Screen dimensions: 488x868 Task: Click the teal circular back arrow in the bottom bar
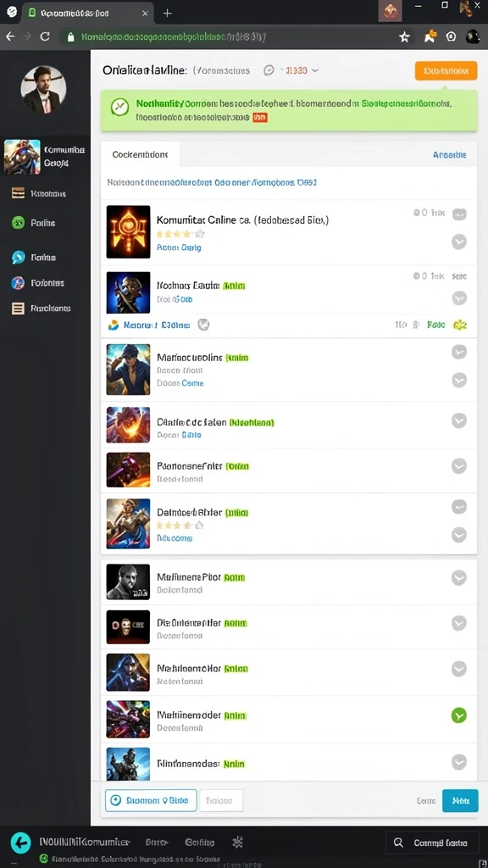[21, 843]
